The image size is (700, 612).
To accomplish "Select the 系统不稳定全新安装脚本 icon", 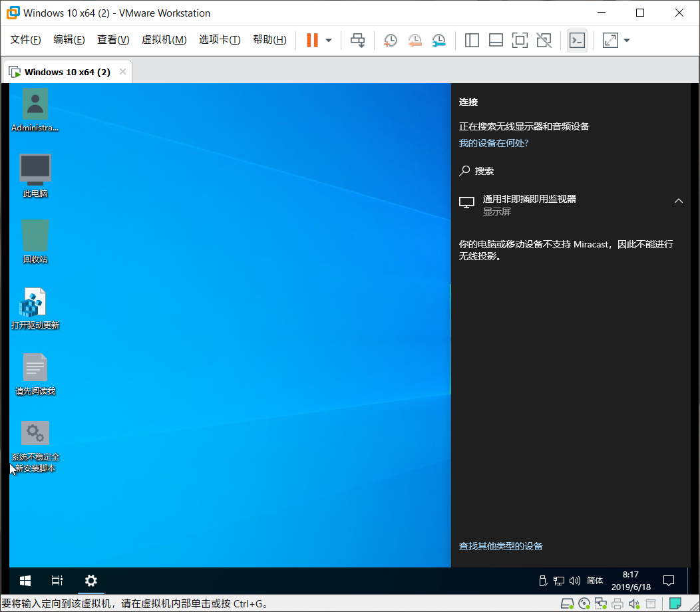I will (35, 446).
